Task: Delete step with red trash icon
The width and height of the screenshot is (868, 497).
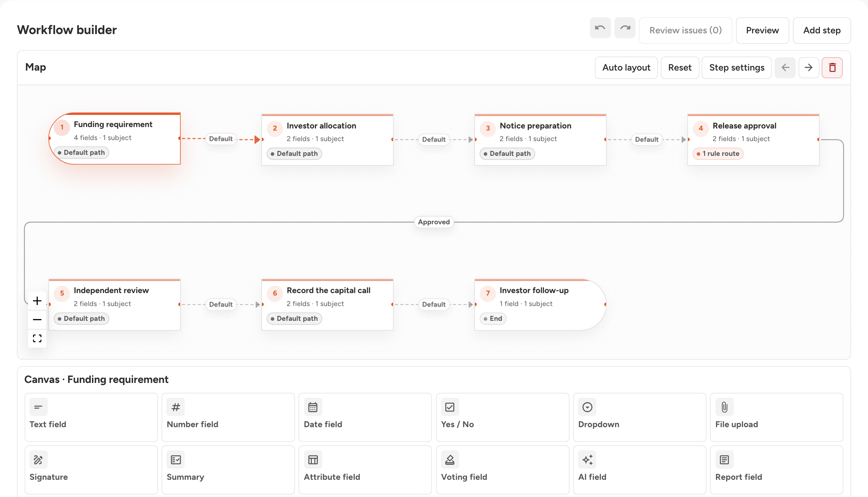Action: click(832, 68)
